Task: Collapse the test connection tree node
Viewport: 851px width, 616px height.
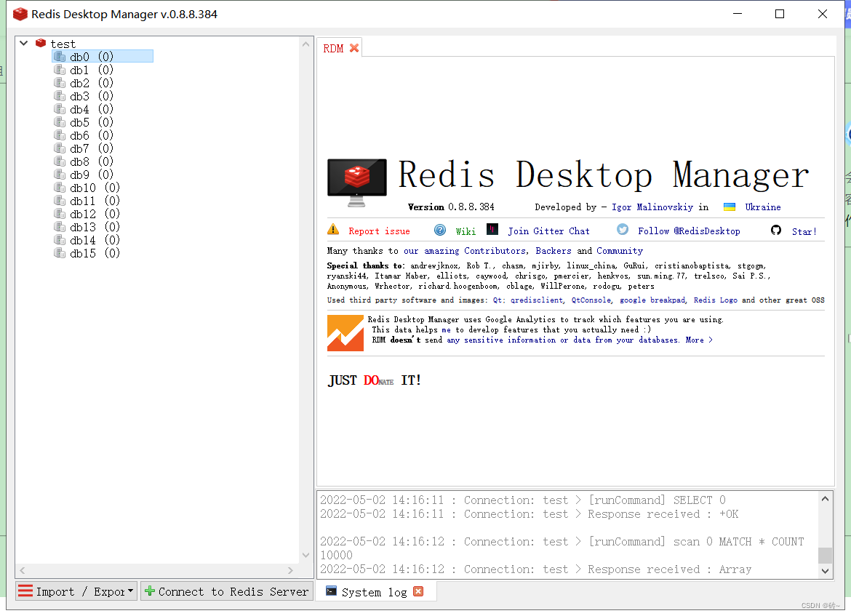Action: pyautogui.click(x=23, y=43)
